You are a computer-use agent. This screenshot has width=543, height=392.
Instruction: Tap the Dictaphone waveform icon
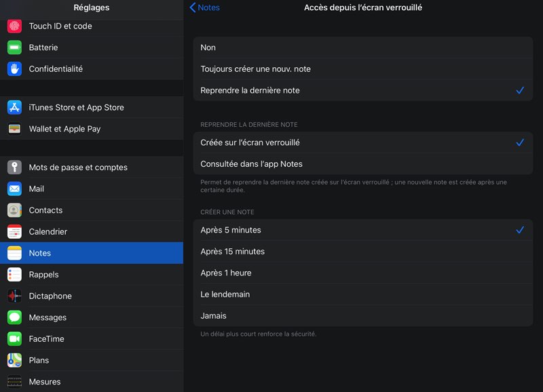point(14,296)
